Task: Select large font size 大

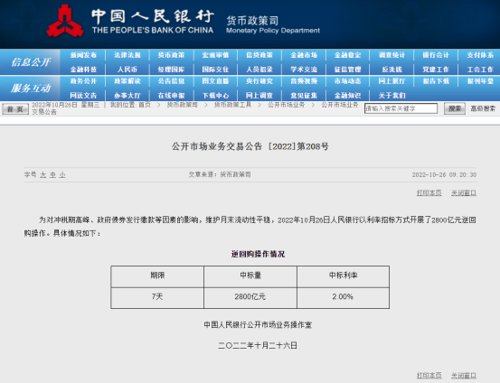Action: 43,175
